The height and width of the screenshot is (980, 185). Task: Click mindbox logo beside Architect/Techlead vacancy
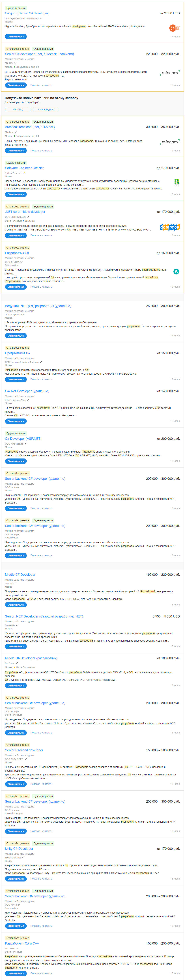click(x=170, y=142)
